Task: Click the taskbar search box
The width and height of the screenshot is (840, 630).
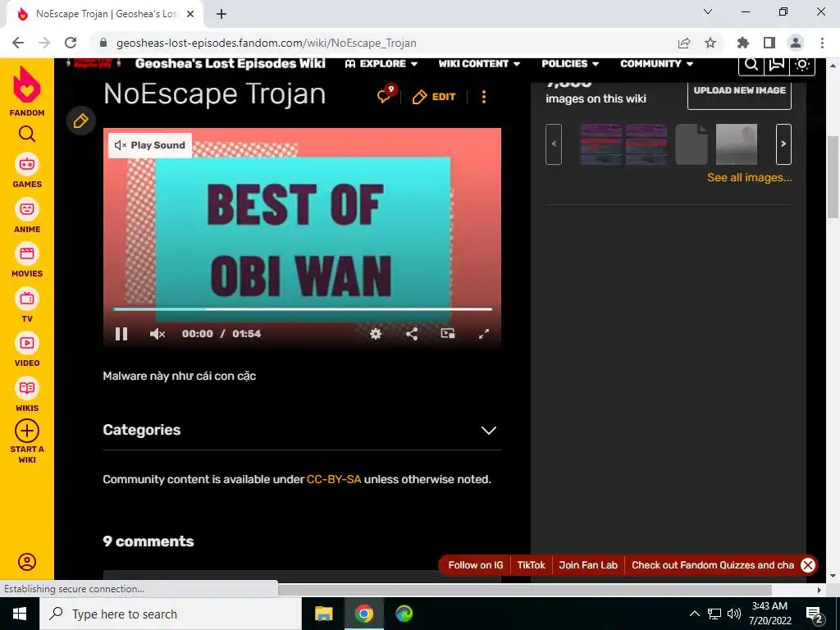Action: (x=171, y=614)
